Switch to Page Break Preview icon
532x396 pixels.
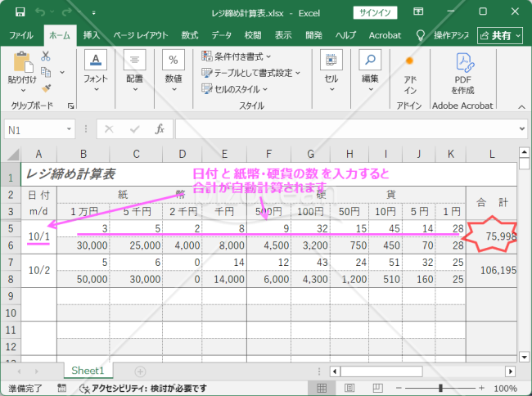[x=377, y=388]
